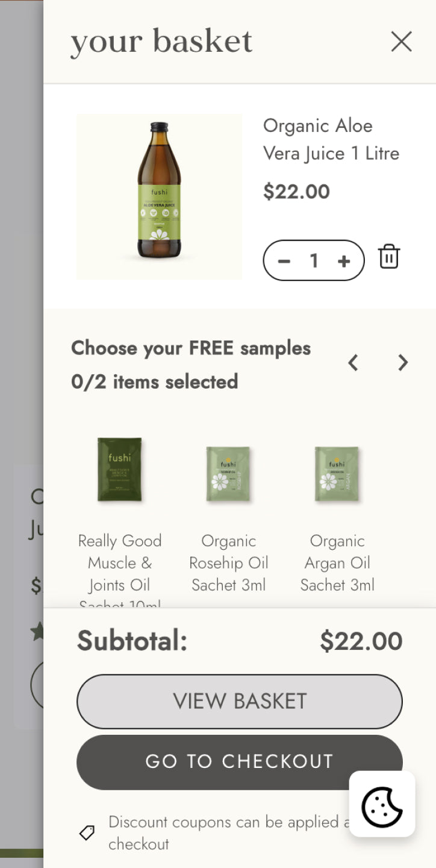Close the basket panel with X icon
This screenshot has width=436, height=868.
[401, 42]
